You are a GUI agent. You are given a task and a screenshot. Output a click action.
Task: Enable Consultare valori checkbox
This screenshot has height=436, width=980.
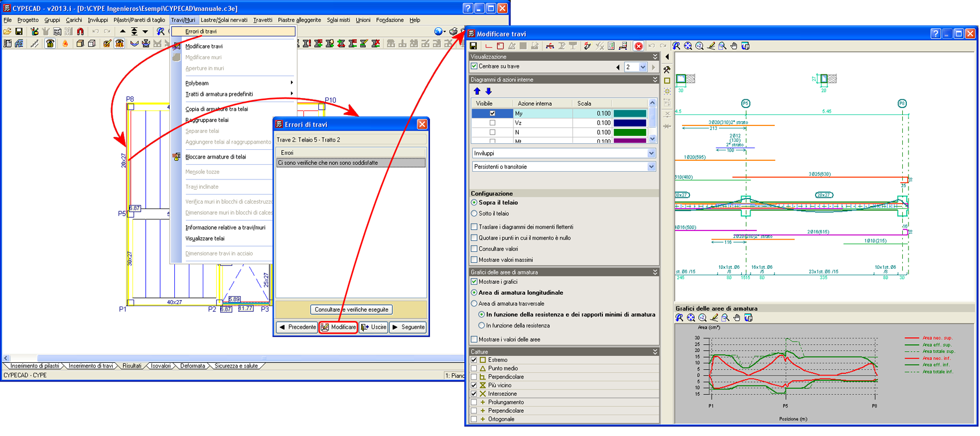click(474, 249)
